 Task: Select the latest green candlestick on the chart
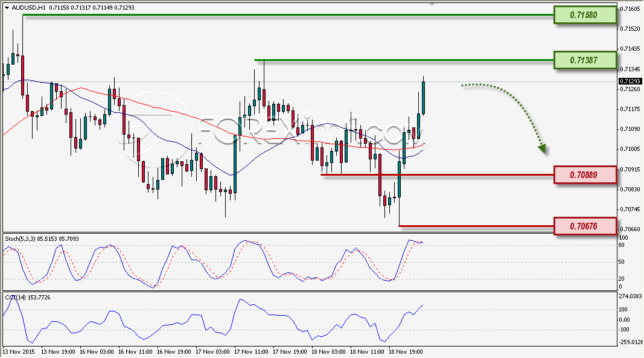pyautogui.click(x=424, y=97)
